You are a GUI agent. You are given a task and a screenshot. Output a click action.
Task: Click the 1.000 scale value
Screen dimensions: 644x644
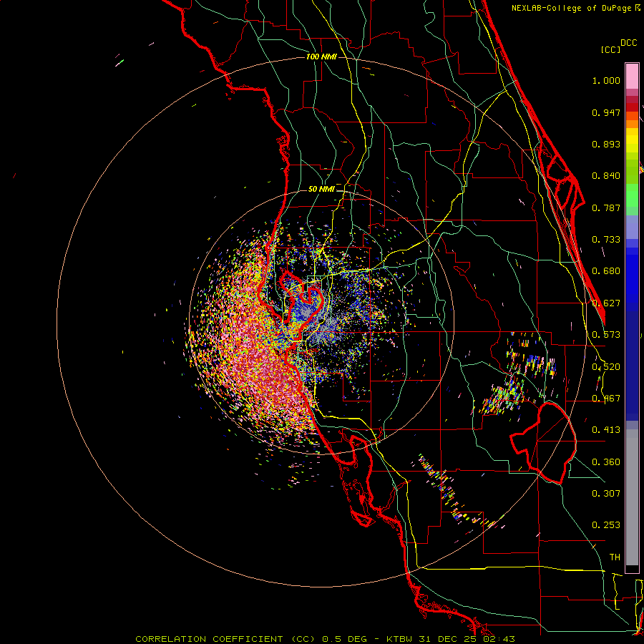606,80
